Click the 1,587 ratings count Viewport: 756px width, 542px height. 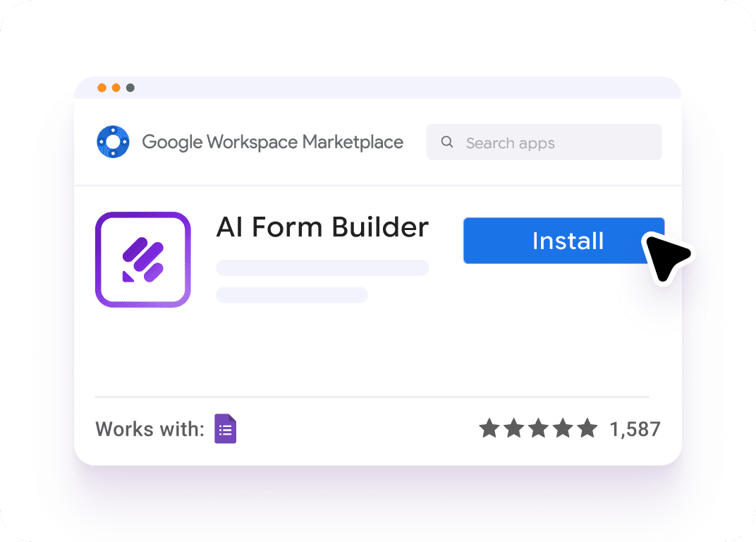pos(635,428)
